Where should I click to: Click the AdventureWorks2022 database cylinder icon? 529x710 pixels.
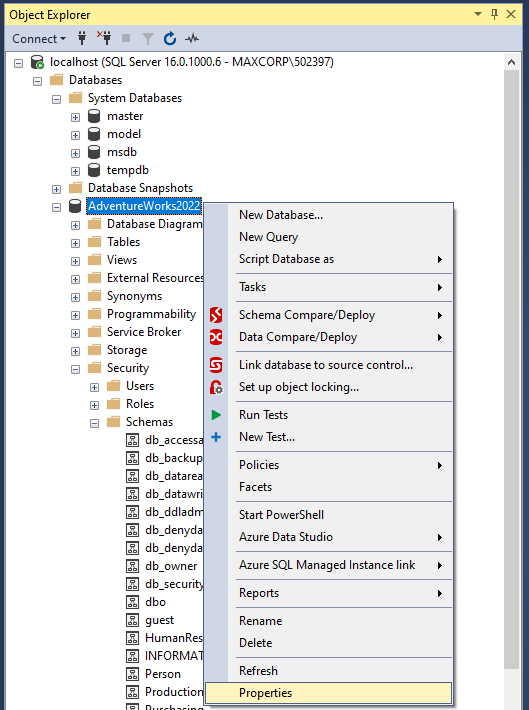click(x=75, y=206)
